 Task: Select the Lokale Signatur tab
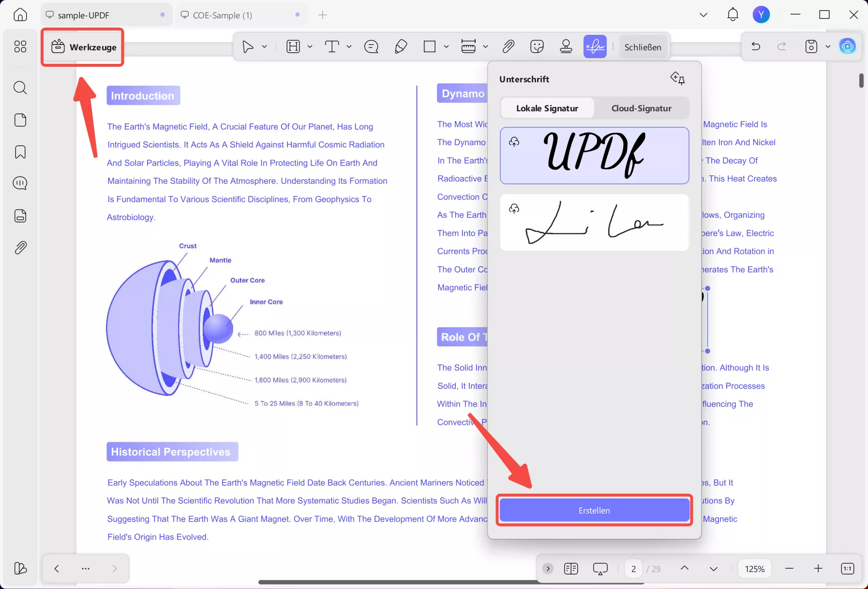(547, 108)
